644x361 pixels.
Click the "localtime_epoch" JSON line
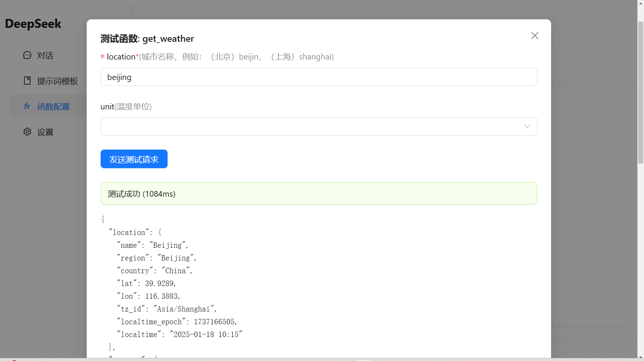(177, 322)
